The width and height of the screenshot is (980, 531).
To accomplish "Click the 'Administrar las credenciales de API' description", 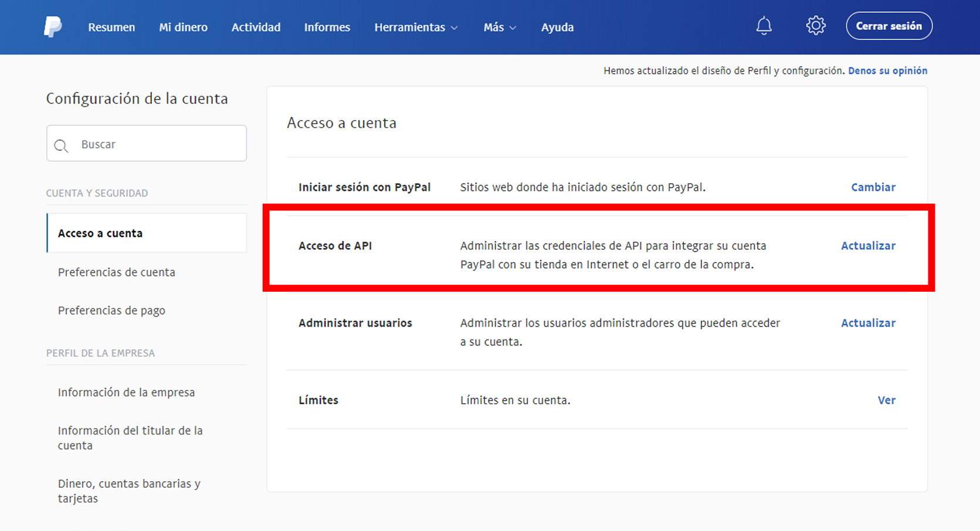I will click(613, 255).
